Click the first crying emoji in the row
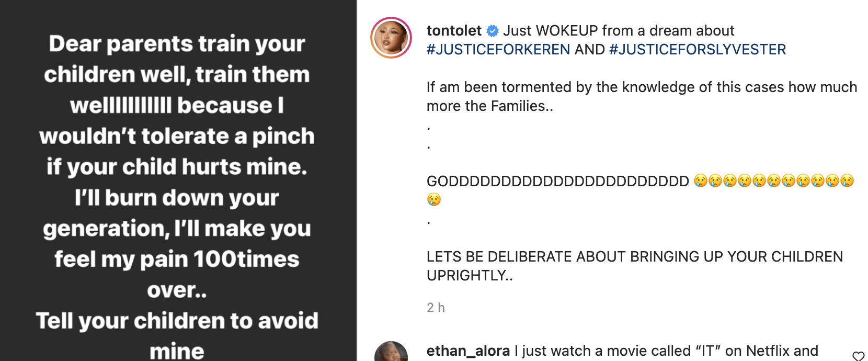Image resolution: width=868 pixels, height=361 pixels. pos(700,181)
